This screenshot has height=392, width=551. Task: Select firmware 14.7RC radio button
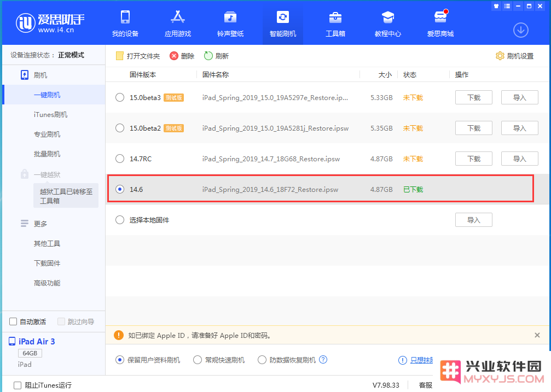(x=120, y=159)
